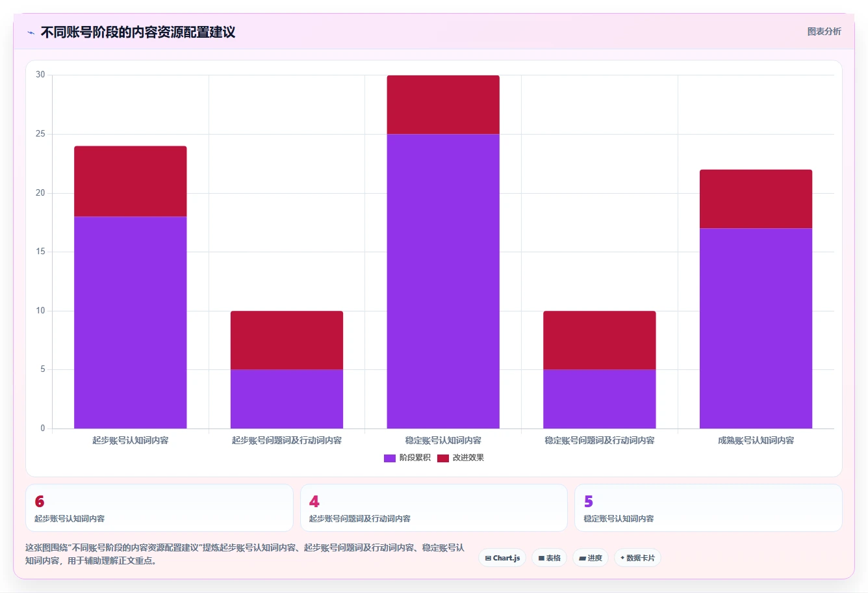The image size is (868, 593).
Task: Click the 阶段累积 legend label
Action: click(415, 458)
